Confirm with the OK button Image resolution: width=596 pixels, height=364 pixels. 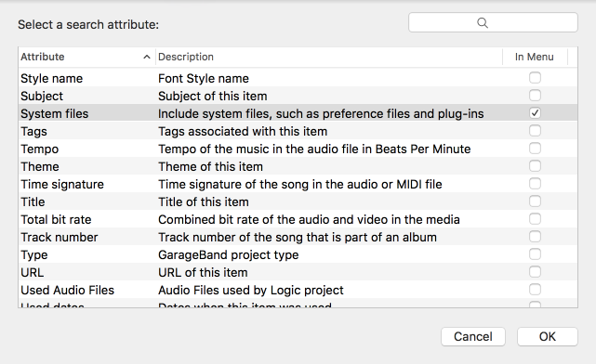548,337
